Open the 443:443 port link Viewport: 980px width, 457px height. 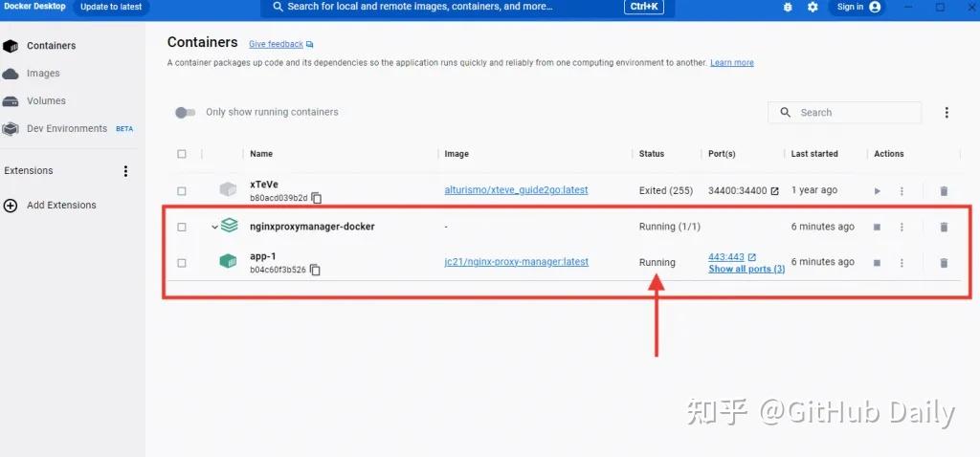[x=726, y=256]
